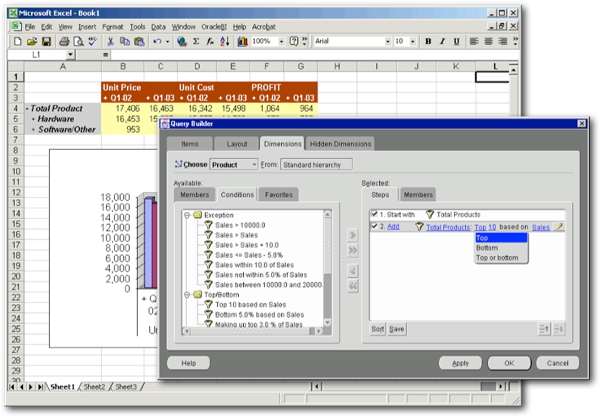
Task: Click the pencil edit icon beside Sales
Action: [x=559, y=228]
